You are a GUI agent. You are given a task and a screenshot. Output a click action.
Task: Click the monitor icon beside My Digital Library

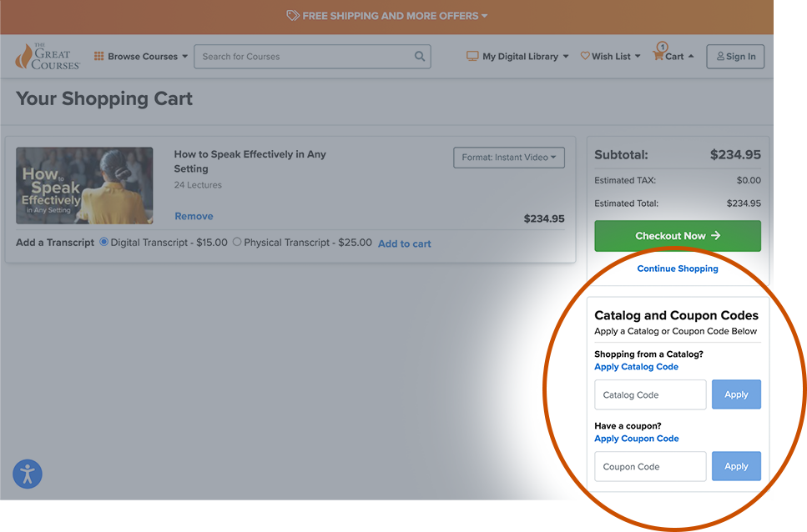coord(472,56)
